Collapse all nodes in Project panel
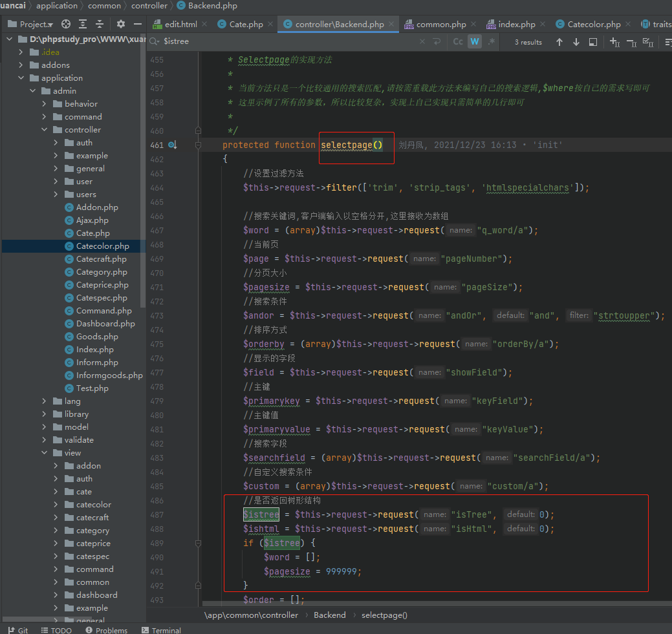 100,24
